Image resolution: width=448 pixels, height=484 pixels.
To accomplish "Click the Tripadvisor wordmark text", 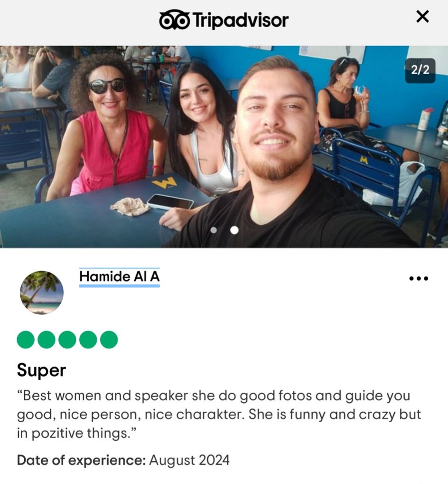I will point(241,20).
